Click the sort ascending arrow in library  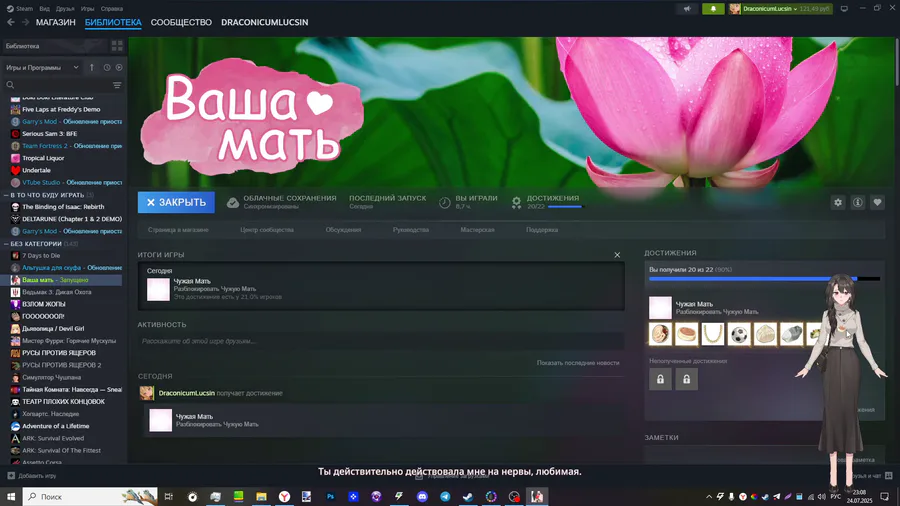click(x=92, y=67)
